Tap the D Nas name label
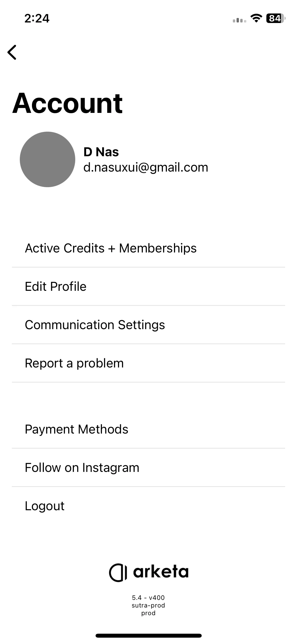This screenshot has height=644, width=297. 101,152
